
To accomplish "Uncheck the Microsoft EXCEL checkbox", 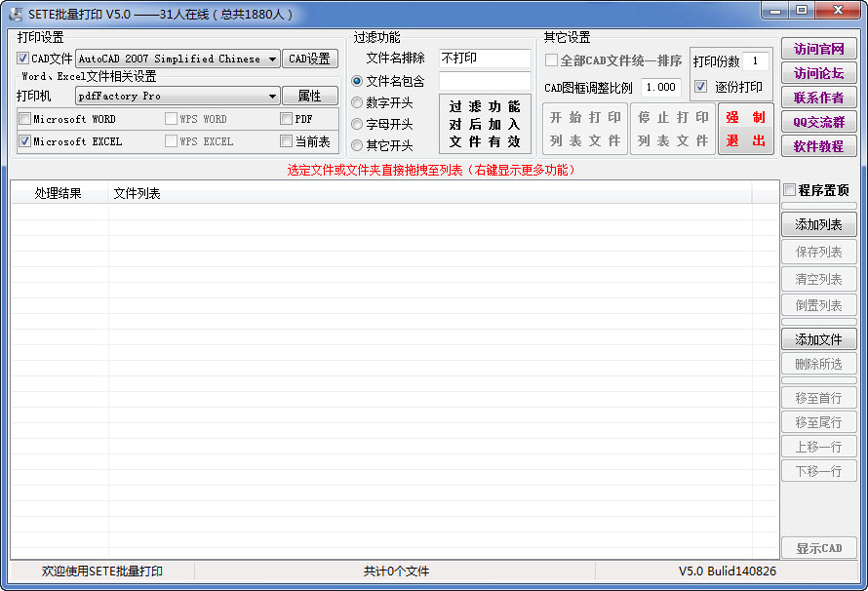I will (25, 141).
